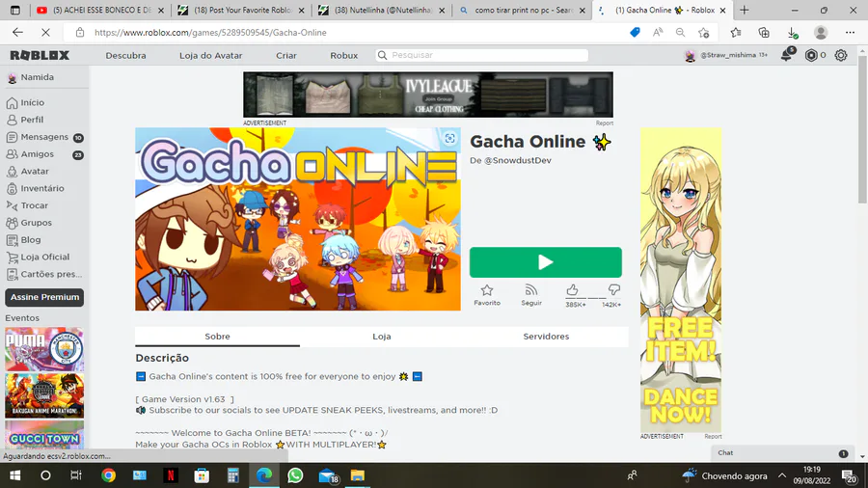
Task: Follow the game with Seguir icon
Action: coord(530,290)
